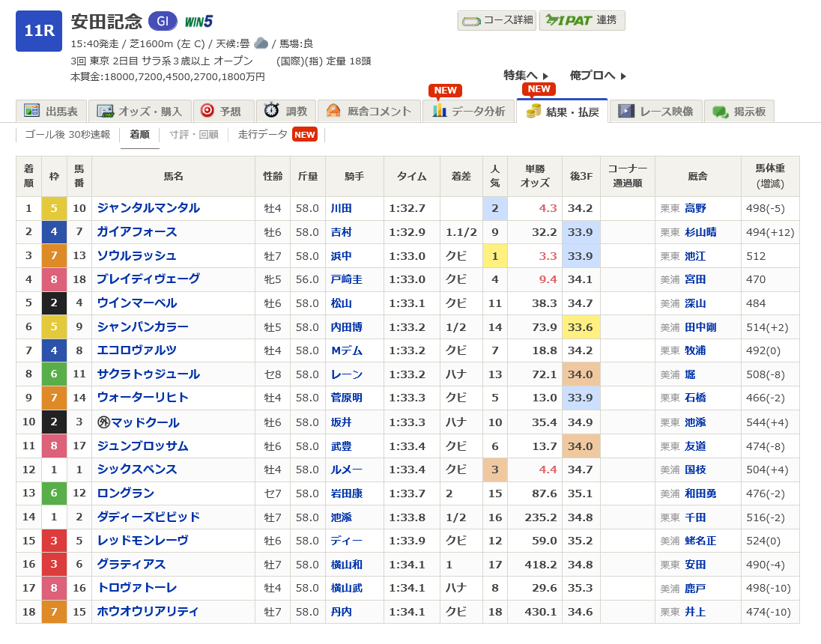Click the 後3F column header
This screenshot has height=644, width=821.
[581, 177]
